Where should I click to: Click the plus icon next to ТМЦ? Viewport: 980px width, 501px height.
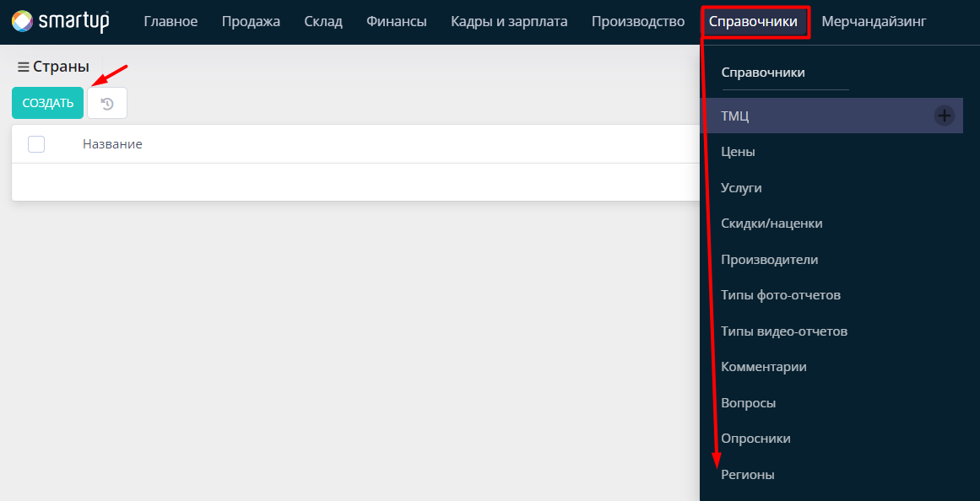click(x=945, y=116)
